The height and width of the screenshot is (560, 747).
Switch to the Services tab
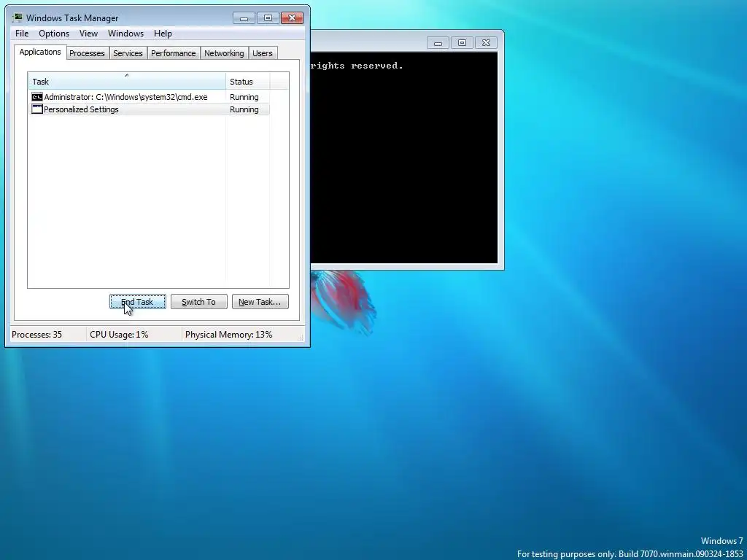pos(128,53)
